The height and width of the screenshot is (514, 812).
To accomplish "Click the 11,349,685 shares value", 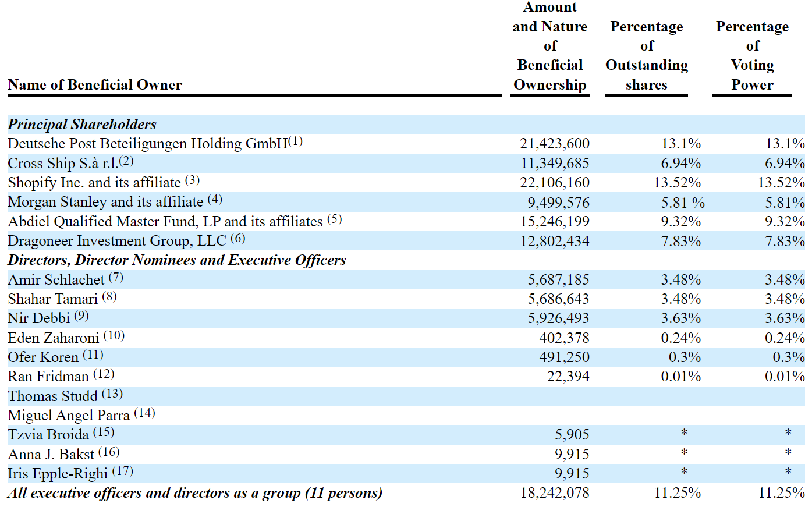I will tap(555, 164).
